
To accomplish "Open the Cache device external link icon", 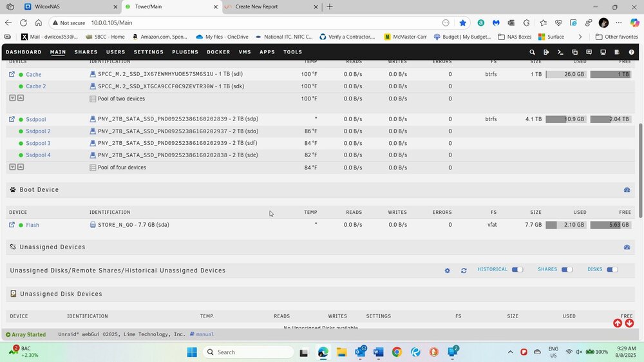I will coord(12,74).
